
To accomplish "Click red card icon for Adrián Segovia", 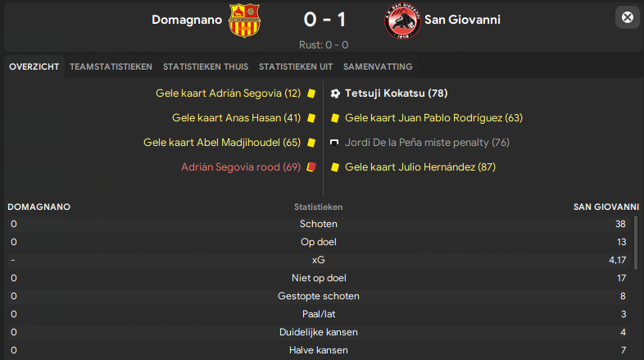I will pyautogui.click(x=311, y=167).
